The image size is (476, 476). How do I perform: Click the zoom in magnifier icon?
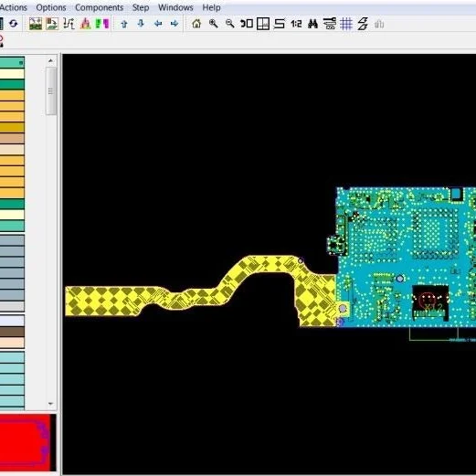pyautogui.click(x=213, y=24)
